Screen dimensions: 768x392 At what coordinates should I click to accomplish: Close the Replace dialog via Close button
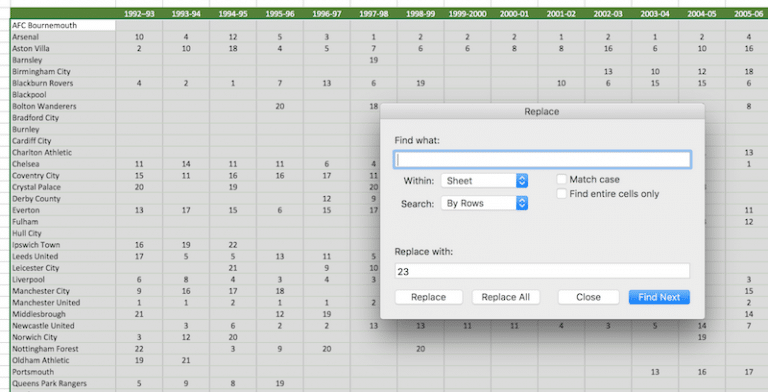click(588, 297)
